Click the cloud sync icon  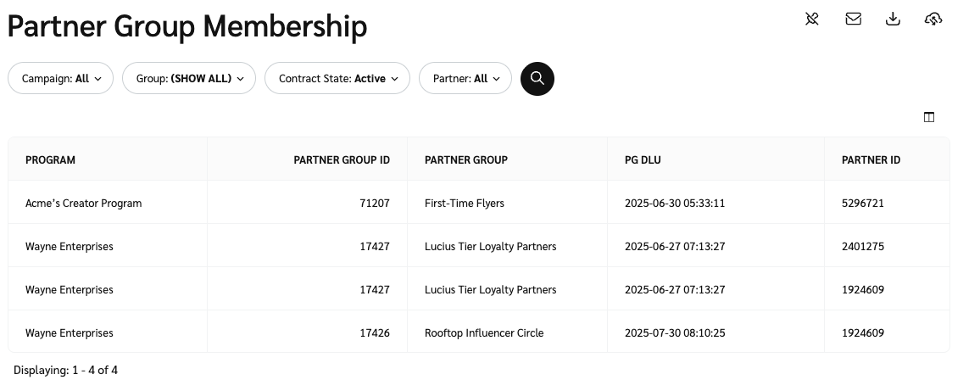(933, 19)
